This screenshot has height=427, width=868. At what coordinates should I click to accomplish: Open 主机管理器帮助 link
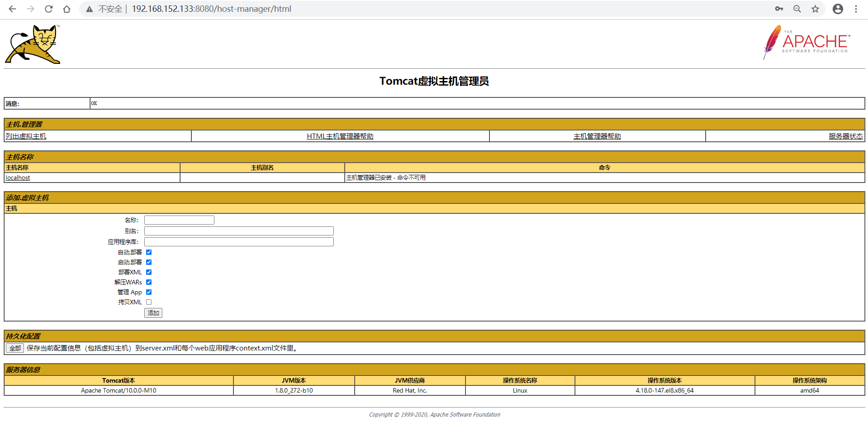click(x=597, y=136)
